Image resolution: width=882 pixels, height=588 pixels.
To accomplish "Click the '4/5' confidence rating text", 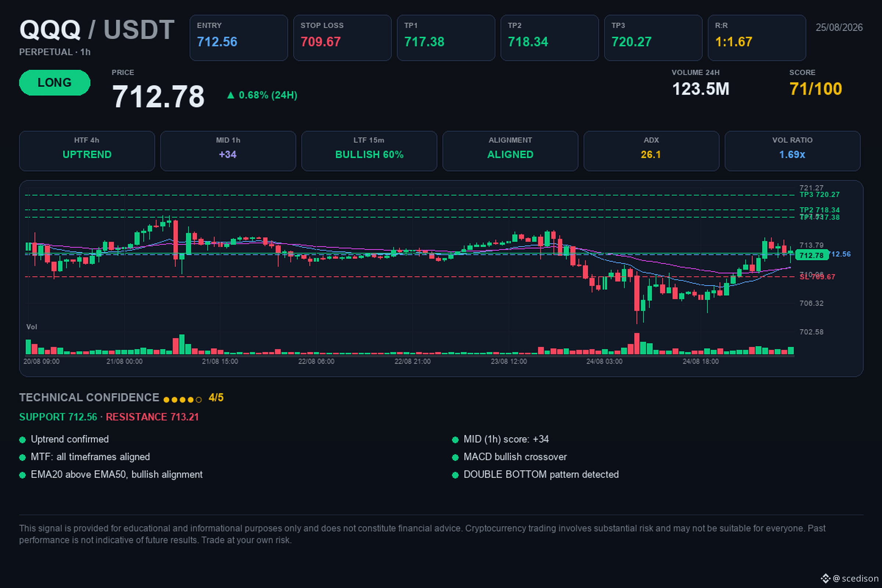I will [x=216, y=398].
